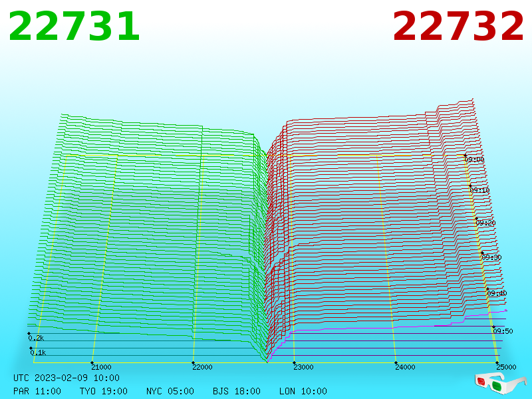This screenshot has height=399, width=532.
Task: Click the 0.1k depth axis label
Action: [x=38, y=352]
